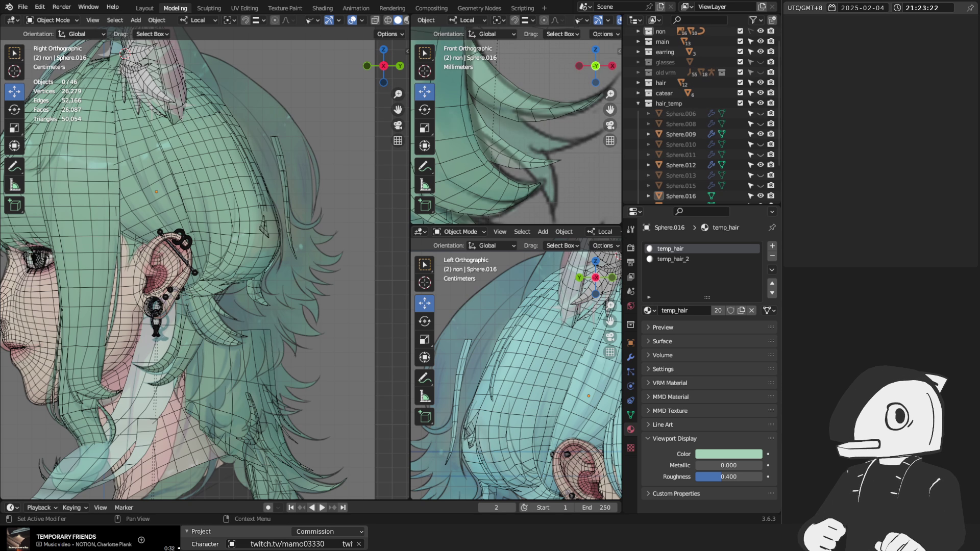Open the File menu
Viewport: 980px width, 551px height.
tap(22, 7)
